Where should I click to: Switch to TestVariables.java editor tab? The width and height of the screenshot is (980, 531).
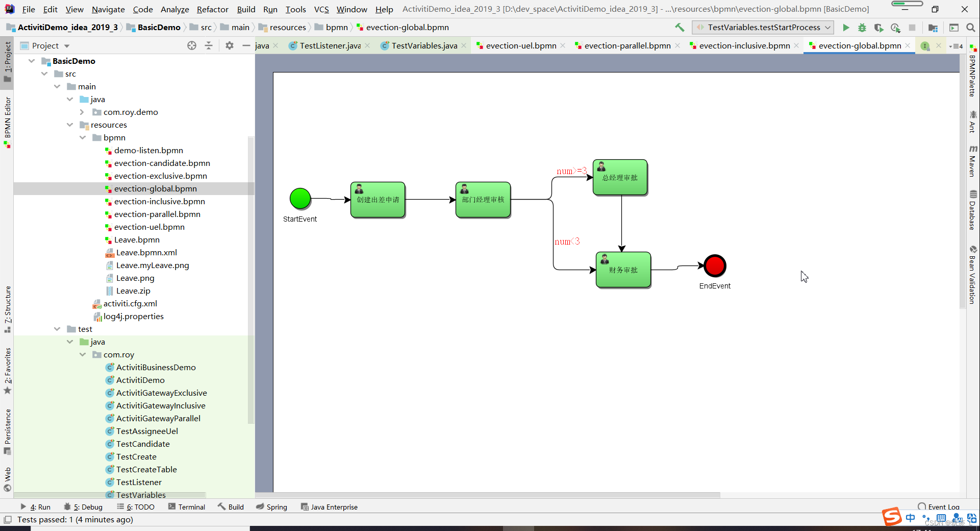pyautogui.click(x=424, y=45)
